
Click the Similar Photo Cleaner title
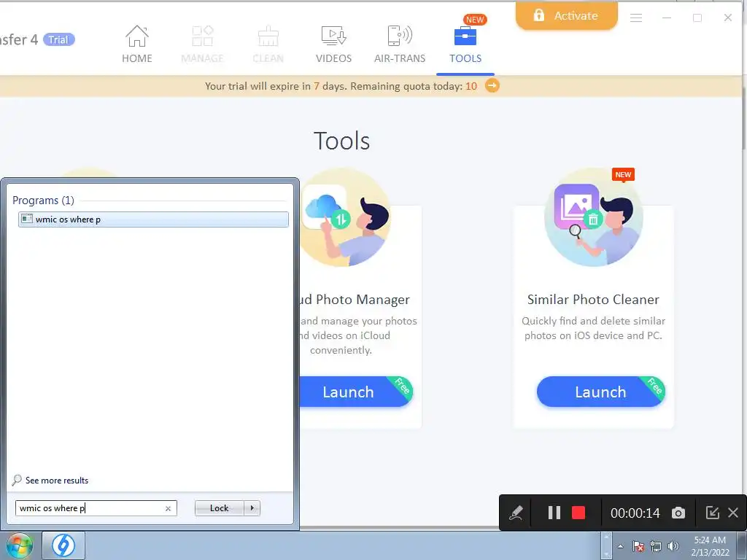tap(593, 299)
